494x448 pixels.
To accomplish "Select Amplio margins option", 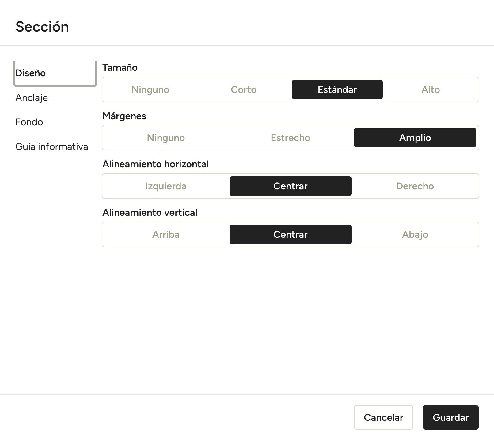I will 415,138.
